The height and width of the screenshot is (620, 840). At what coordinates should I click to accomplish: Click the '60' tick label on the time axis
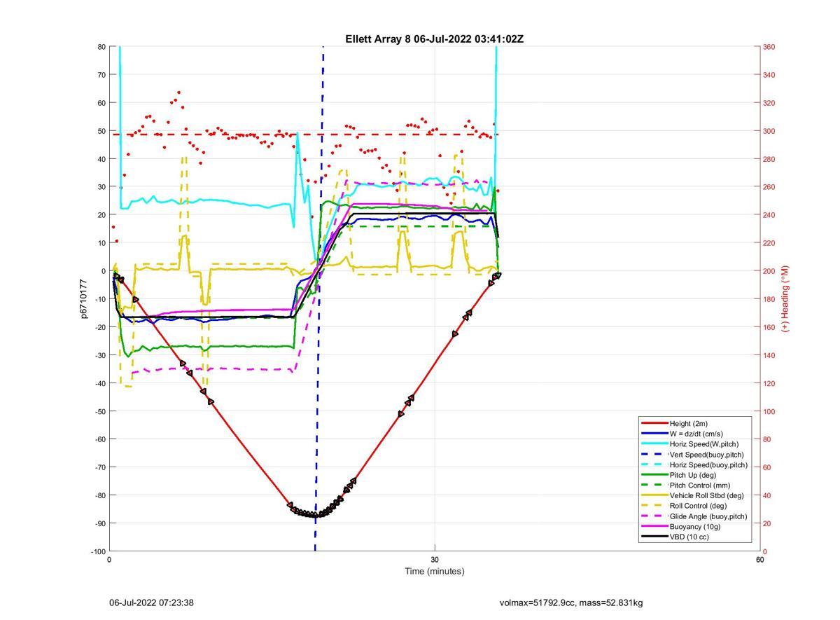(x=759, y=560)
